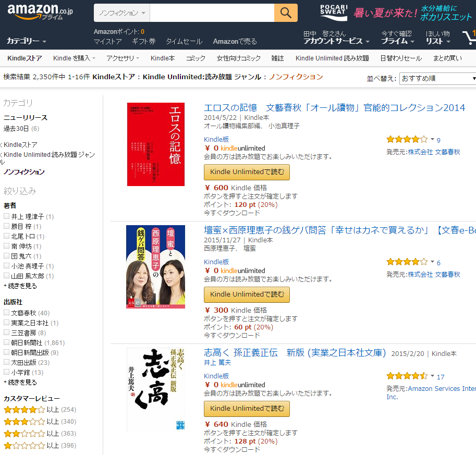Screen dimensions: 476x455
Task: Go back to Kindleストア category
Action: 20,145
